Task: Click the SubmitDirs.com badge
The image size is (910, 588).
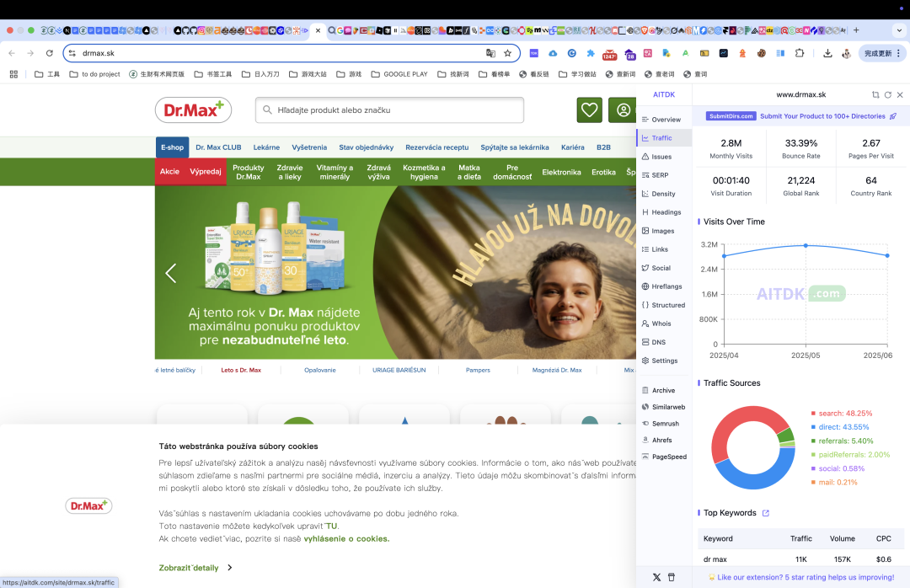Action: pos(731,116)
